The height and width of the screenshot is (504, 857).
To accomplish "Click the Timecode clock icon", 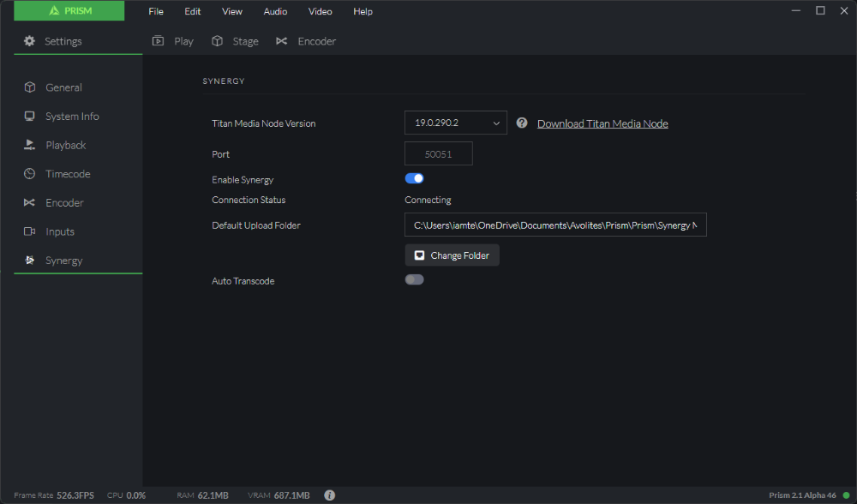I will (x=29, y=174).
